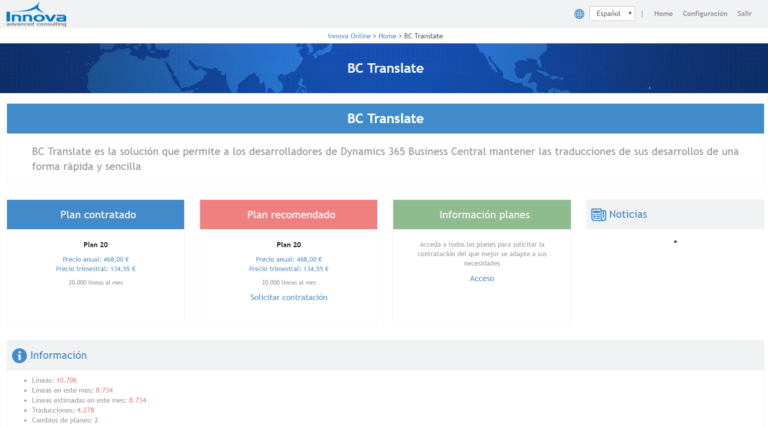Image resolution: width=768 pixels, height=427 pixels.
Task: Click Líneas estimadas en este mes entry
Action: [89, 400]
